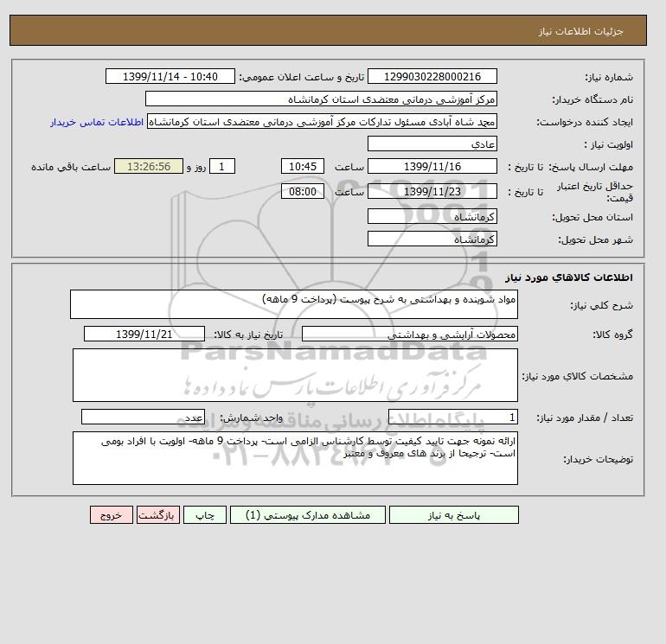
Task: Click the چاپ print button
Action: pyautogui.click(x=205, y=515)
